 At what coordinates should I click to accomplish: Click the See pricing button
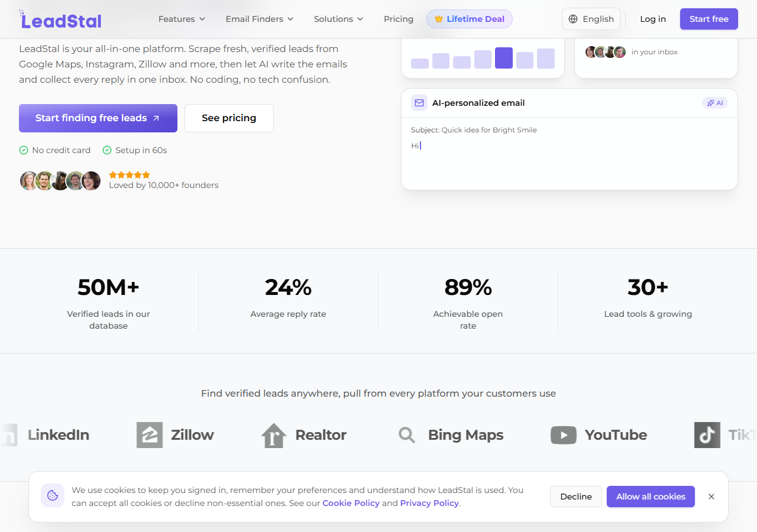[229, 118]
